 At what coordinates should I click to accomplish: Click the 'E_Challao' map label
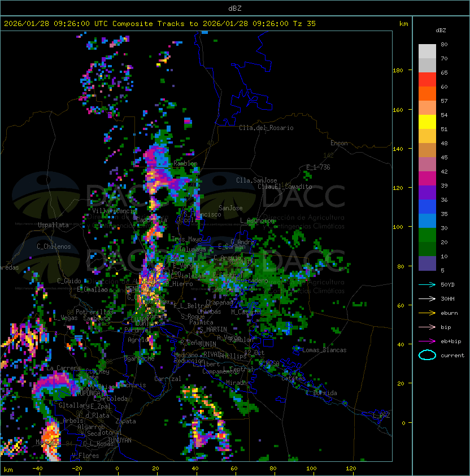(92, 289)
